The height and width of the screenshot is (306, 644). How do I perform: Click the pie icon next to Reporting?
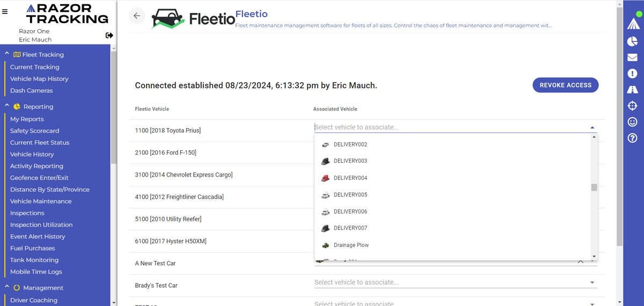(17, 106)
